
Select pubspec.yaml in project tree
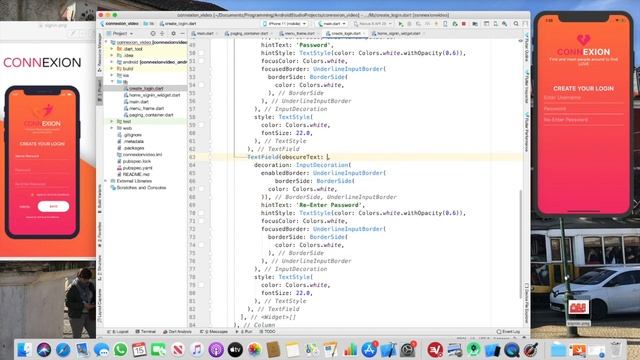[137, 168]
